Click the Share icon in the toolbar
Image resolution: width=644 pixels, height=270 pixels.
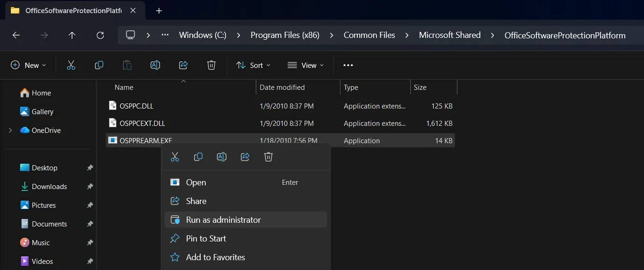(x=183, y=66)
